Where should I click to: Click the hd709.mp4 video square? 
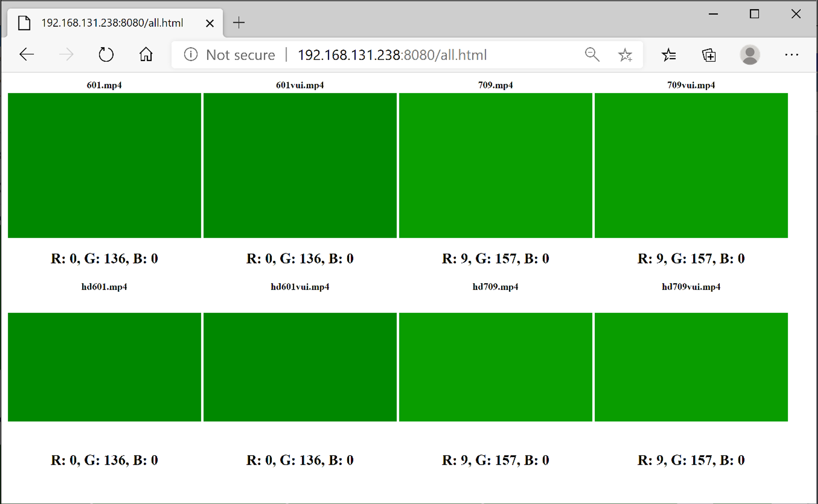pyautogui.click(x=495, y=367)
